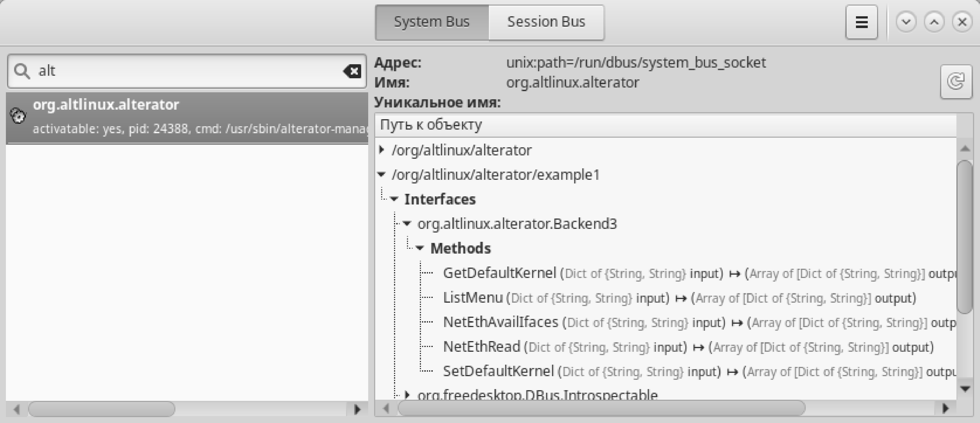Click in the bus name search field

(186, 71)
